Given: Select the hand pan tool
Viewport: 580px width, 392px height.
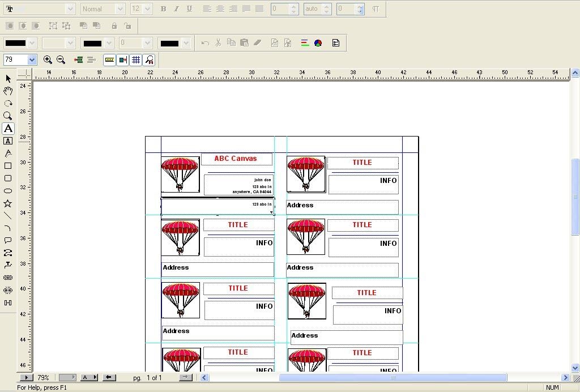Looking at the screenshot, I should [8, 91].
